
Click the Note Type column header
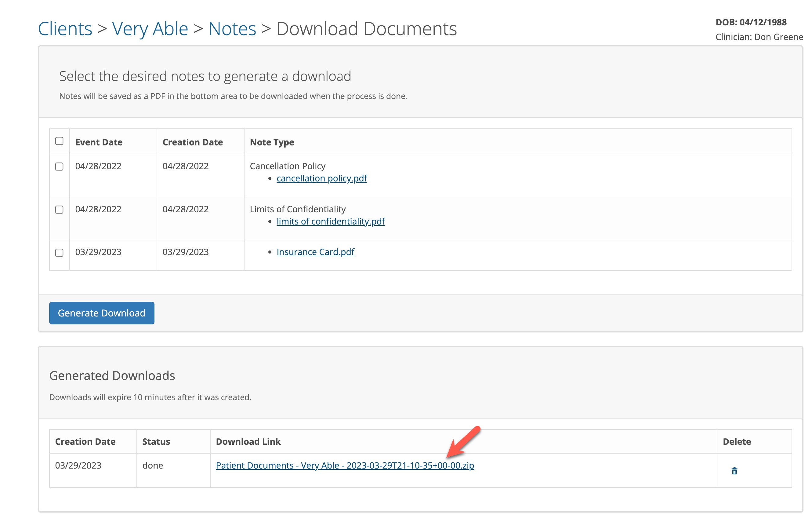(271, 142)
